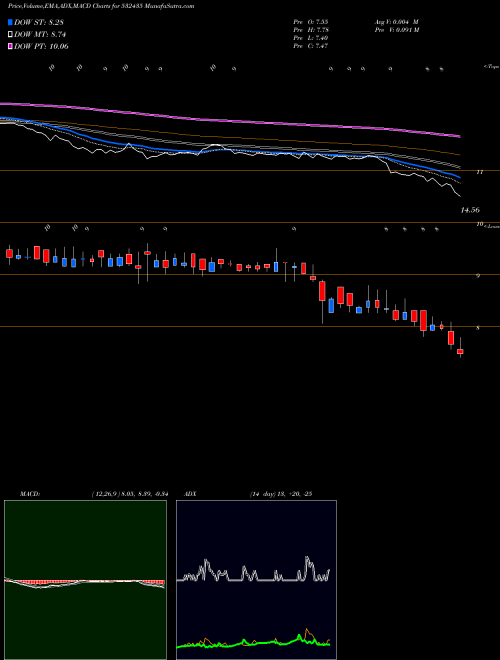Click the end of the thick blue EMA line
This screenshot has width=500, height=660.
tap(458, 176)
